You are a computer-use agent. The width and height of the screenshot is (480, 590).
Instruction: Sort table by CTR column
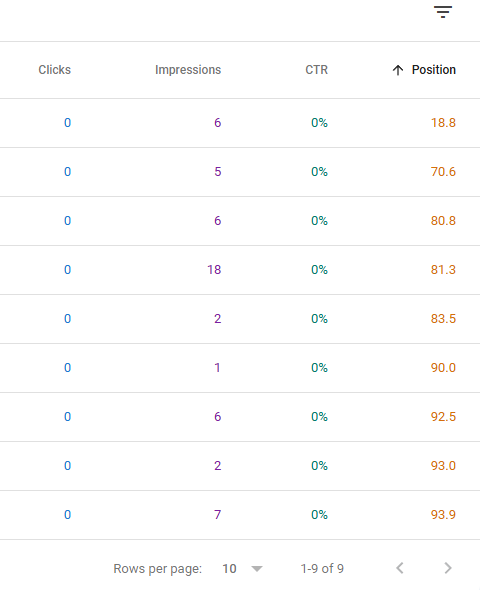316,70
